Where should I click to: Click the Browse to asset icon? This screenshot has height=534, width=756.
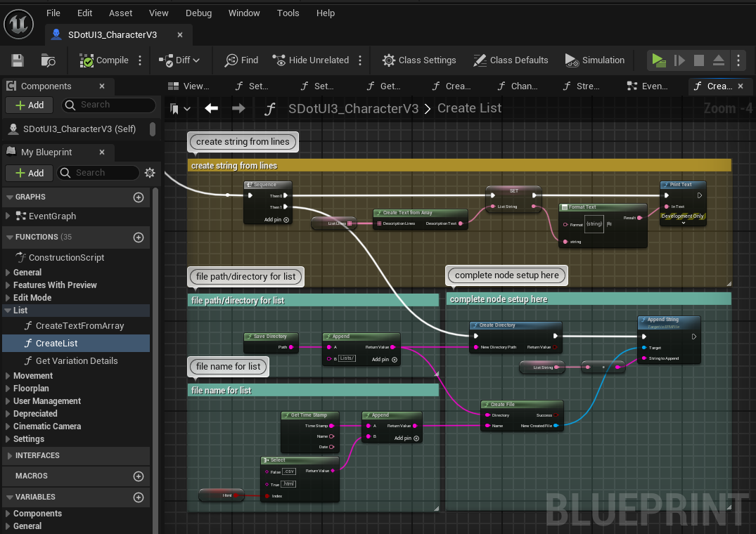pyautogui.click(x=49, y=60)
